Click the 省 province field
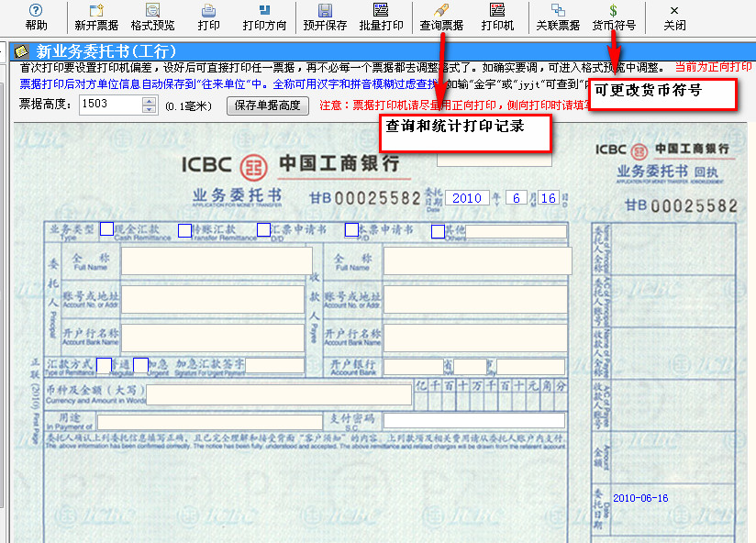 click(x=470, y=367)
